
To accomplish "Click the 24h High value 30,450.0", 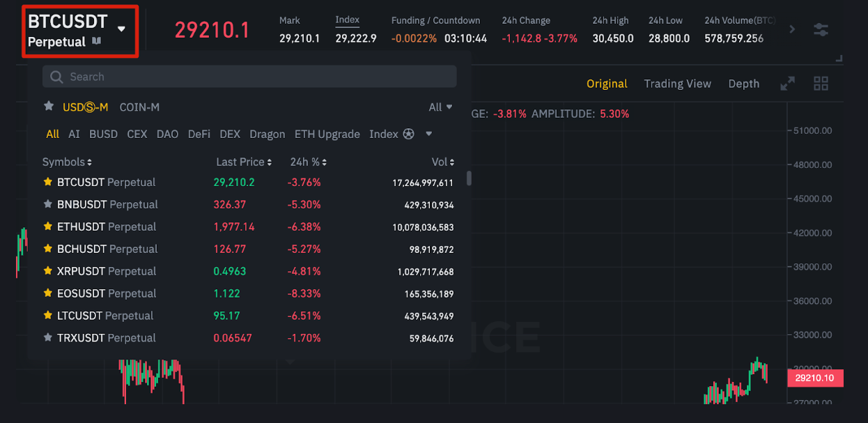I will [613, 38].
